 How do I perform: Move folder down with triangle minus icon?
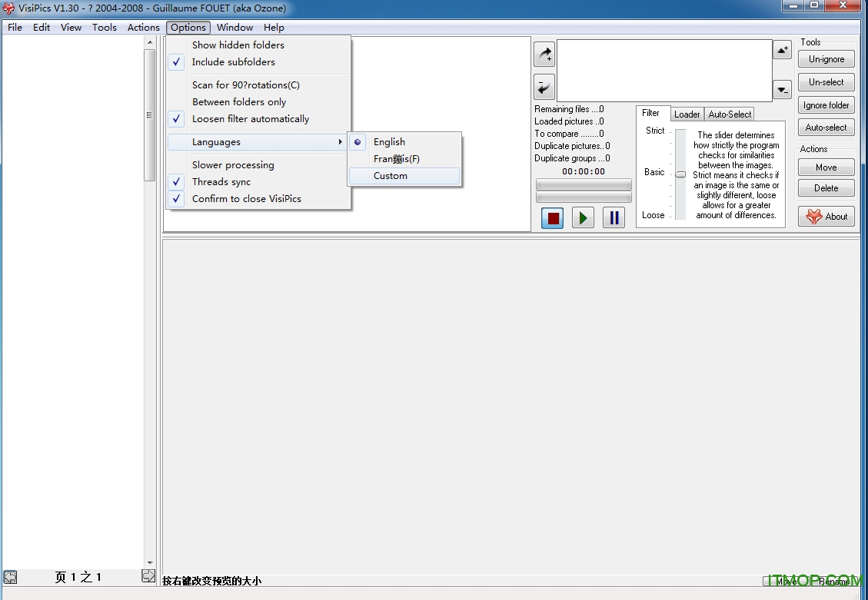coord(782,90)
